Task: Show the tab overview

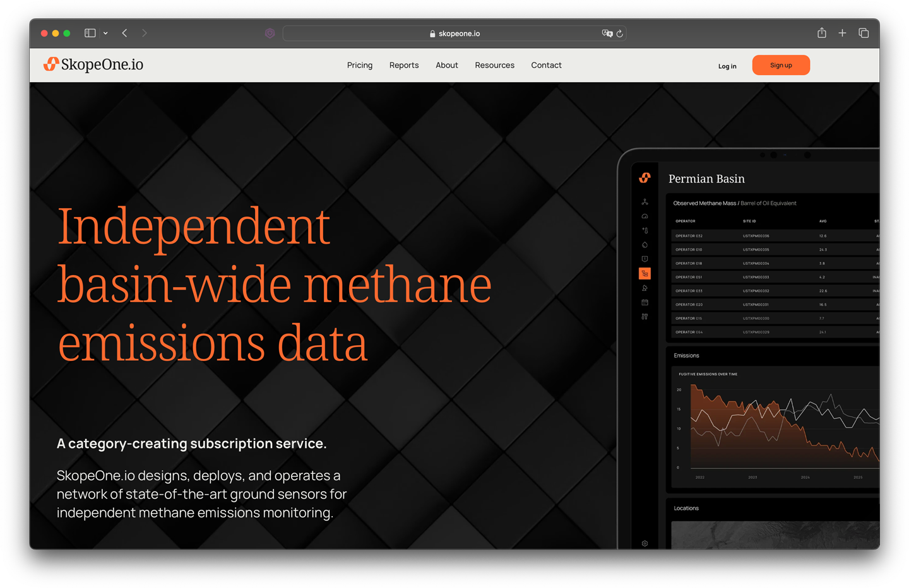Action: pyautogui.click(x=864, y=33)
